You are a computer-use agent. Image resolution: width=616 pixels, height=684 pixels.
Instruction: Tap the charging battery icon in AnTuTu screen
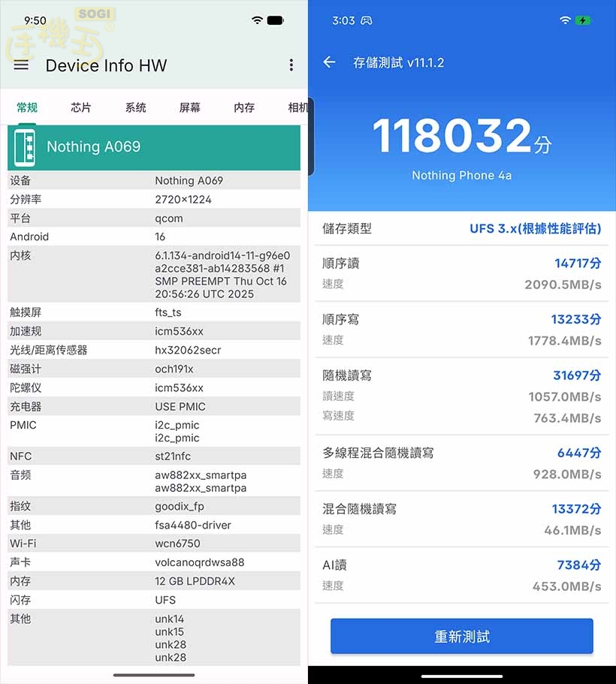click(583, 20)
